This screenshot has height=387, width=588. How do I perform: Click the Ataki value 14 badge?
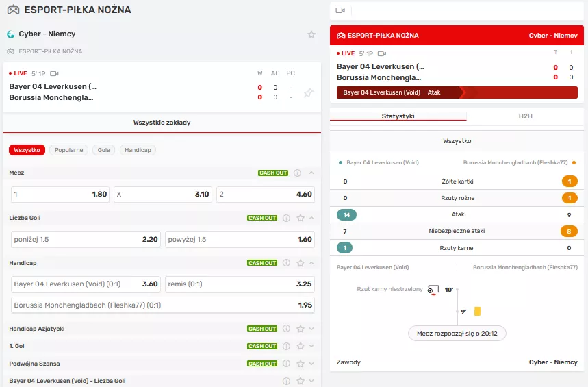coord(346,215)
